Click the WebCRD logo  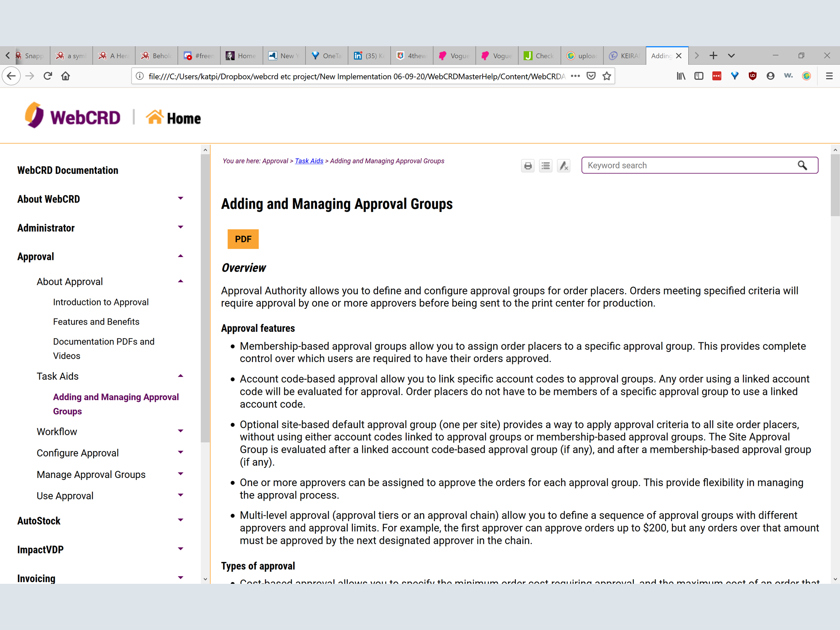click(73, 116)
